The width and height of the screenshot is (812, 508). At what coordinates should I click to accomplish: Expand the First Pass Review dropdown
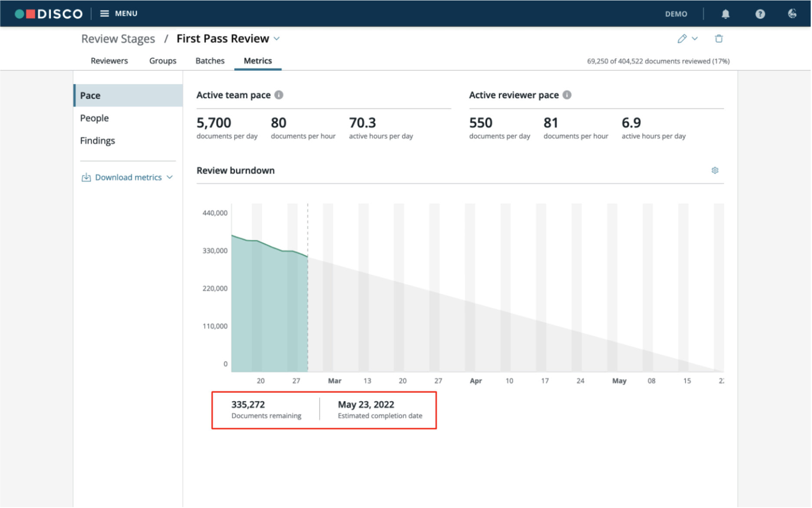(277, 39)
